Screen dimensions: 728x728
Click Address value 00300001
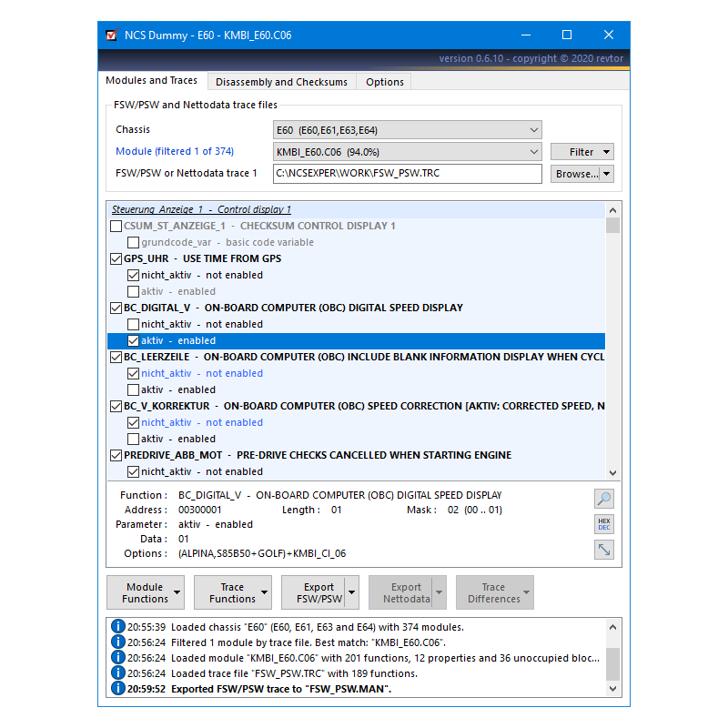click(x=199, y=510)
